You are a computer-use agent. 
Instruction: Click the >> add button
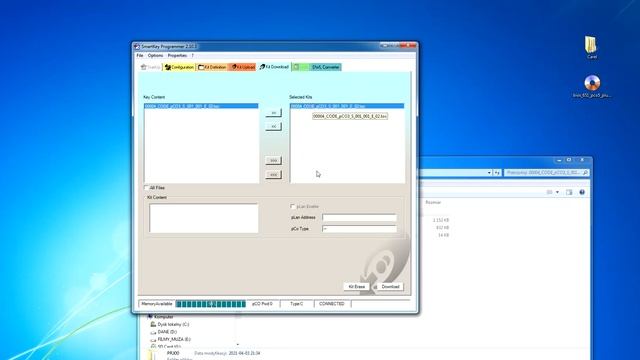click(x=273, y=112)
